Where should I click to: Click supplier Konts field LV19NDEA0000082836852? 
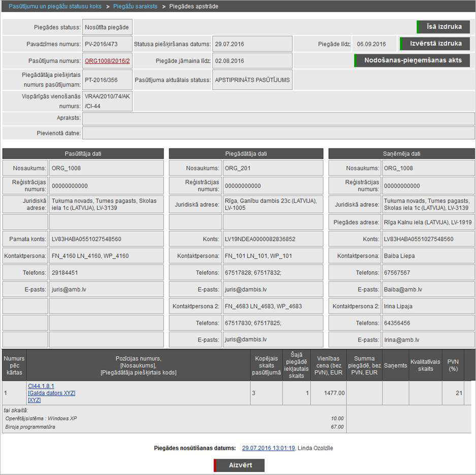[272, 239]
